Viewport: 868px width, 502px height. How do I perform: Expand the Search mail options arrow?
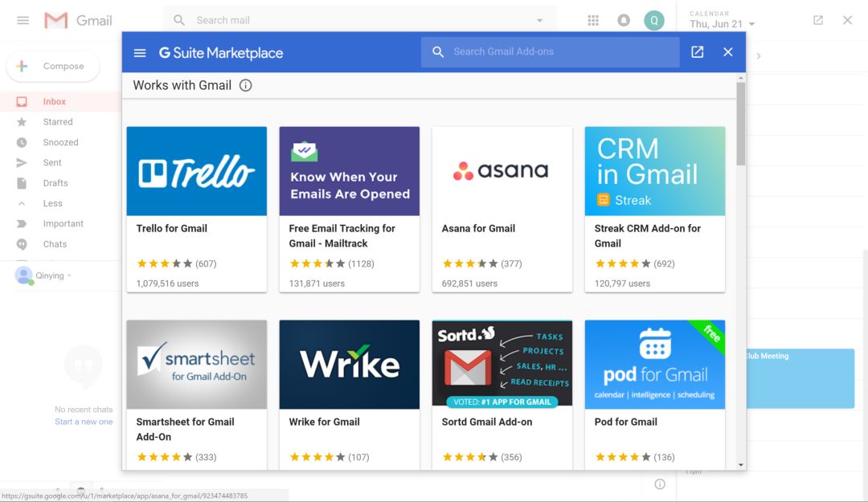pyautogui.click(x=539, y=21)
